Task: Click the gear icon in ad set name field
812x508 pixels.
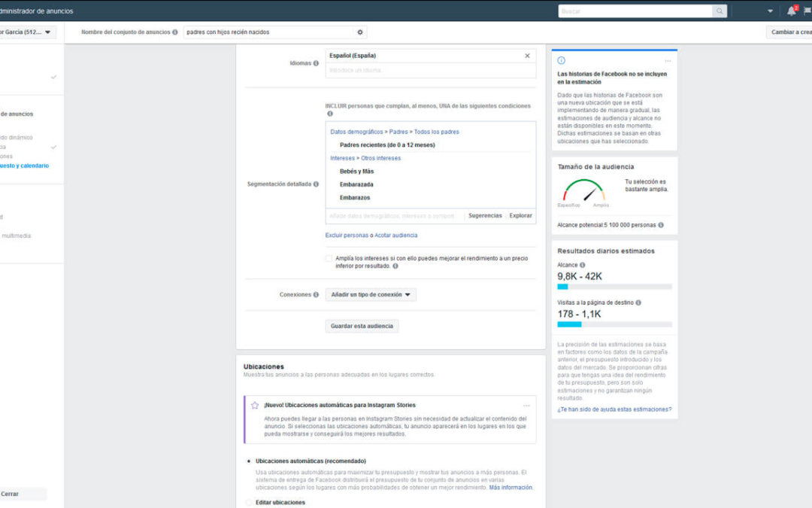Action: [360, 32]
